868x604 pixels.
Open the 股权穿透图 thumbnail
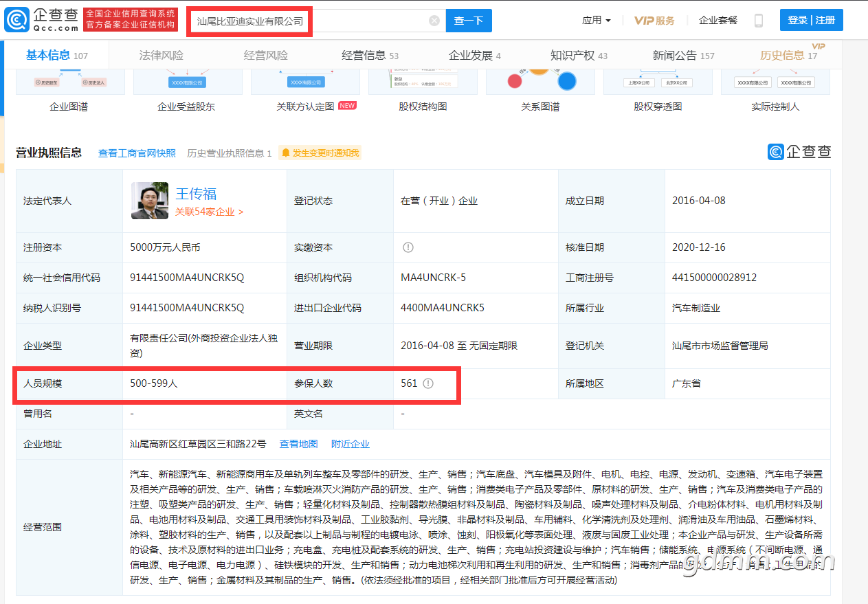(x=658, y=83)
